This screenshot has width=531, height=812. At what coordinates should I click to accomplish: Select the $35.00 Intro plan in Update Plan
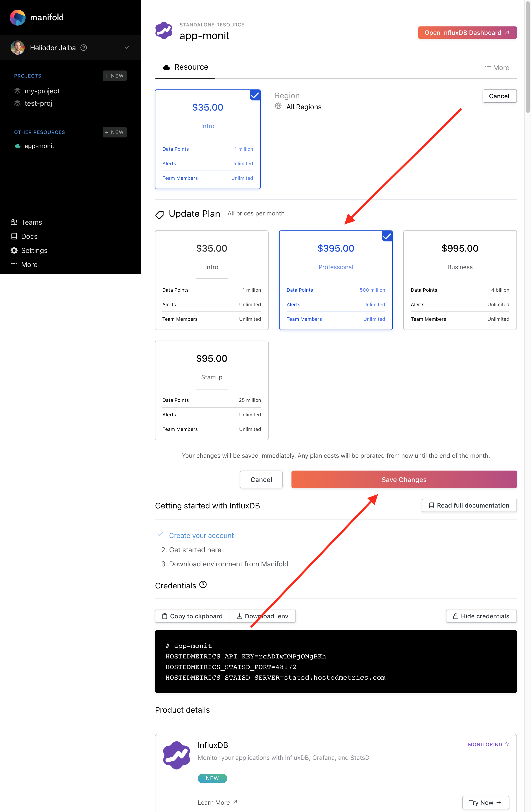pyautogui.click(x=211, y=280)
